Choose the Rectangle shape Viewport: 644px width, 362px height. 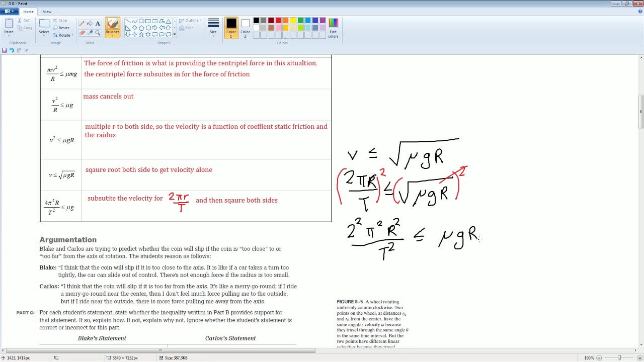pyautogui.click(x=148, y=21)
